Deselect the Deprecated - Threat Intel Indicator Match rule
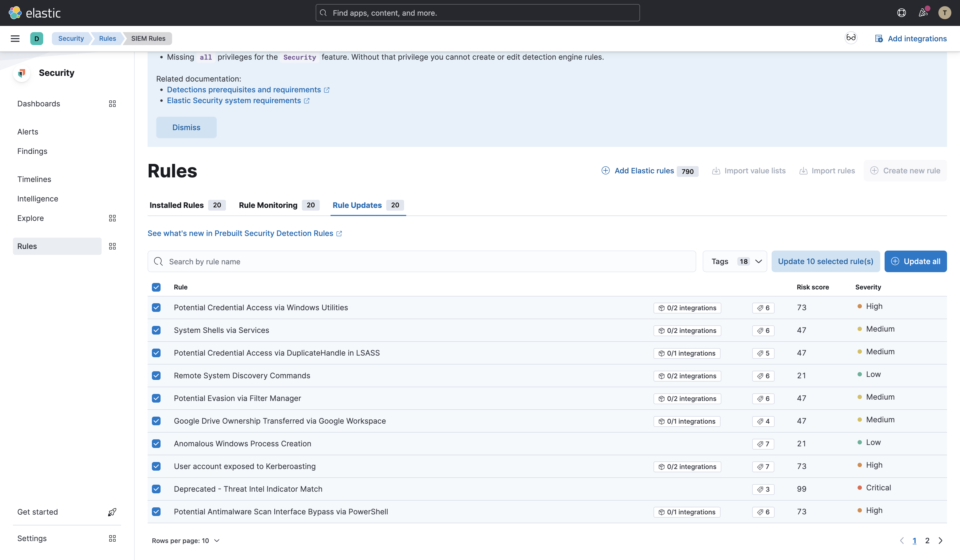 point(156,489)
